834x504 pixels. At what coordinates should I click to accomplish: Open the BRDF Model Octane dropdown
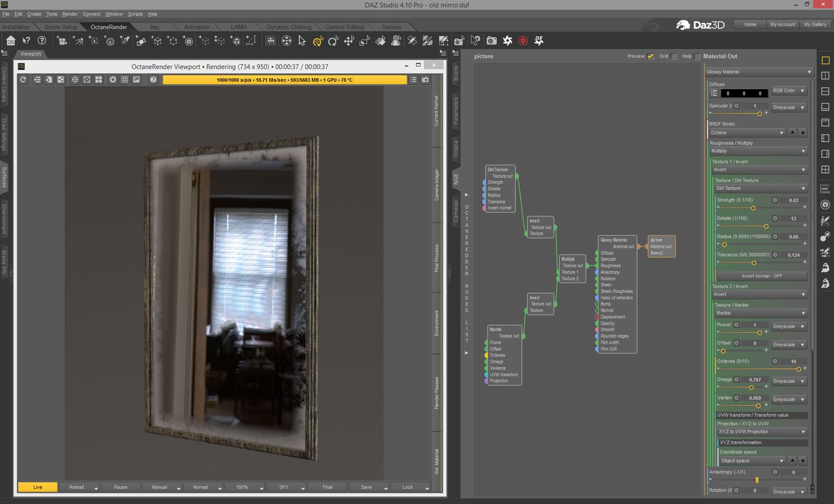pyautogui.click(x=747, y=133)
